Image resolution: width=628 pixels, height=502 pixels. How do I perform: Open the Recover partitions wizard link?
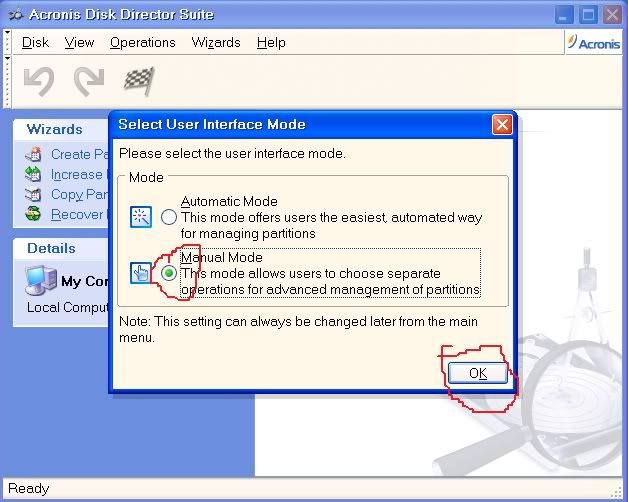[79, 214]
